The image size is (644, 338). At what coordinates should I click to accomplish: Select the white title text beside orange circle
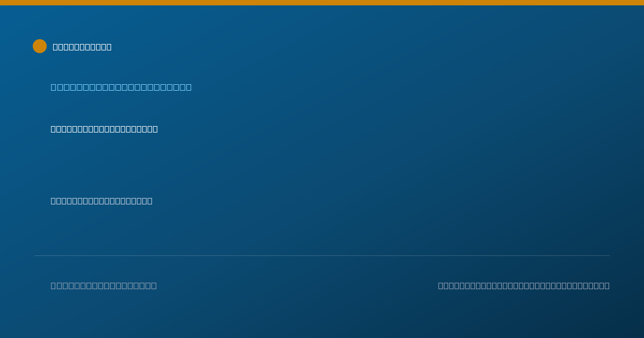82,47
